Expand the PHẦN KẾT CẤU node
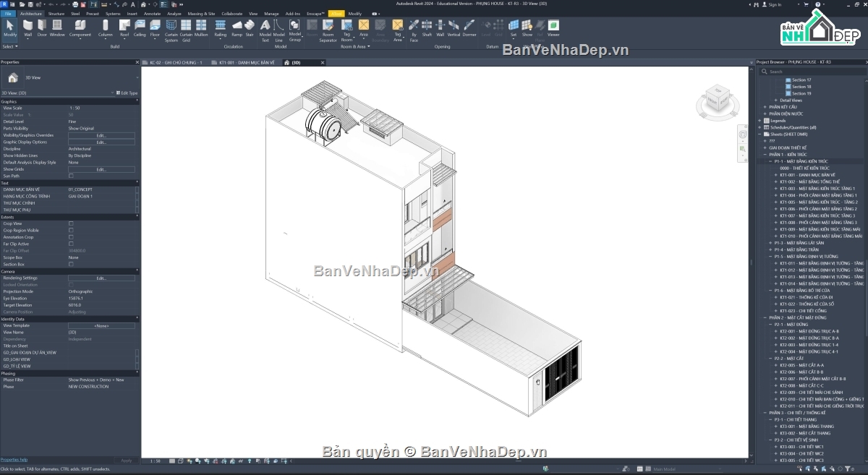Viewport: 868px width, 475px height. tap(765, 107)
